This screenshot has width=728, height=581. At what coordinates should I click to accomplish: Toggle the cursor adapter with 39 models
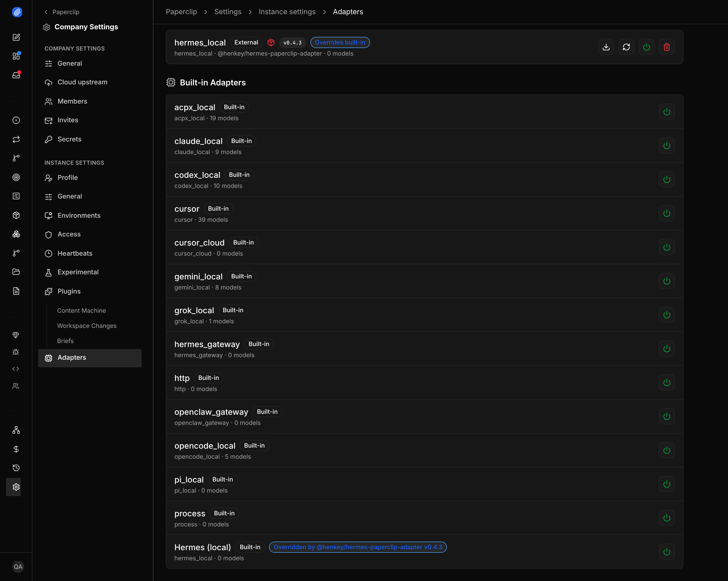click(667, 213)
